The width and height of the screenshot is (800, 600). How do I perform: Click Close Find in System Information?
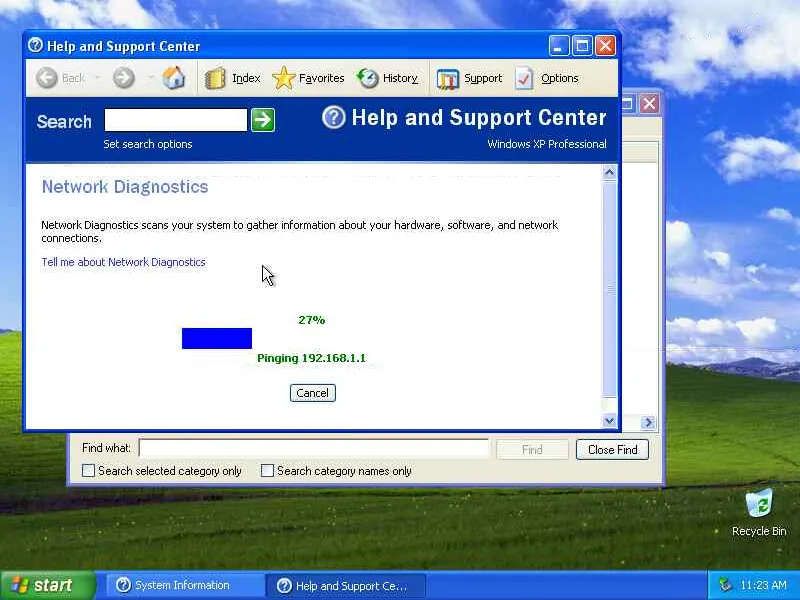[x=612, y=449]
